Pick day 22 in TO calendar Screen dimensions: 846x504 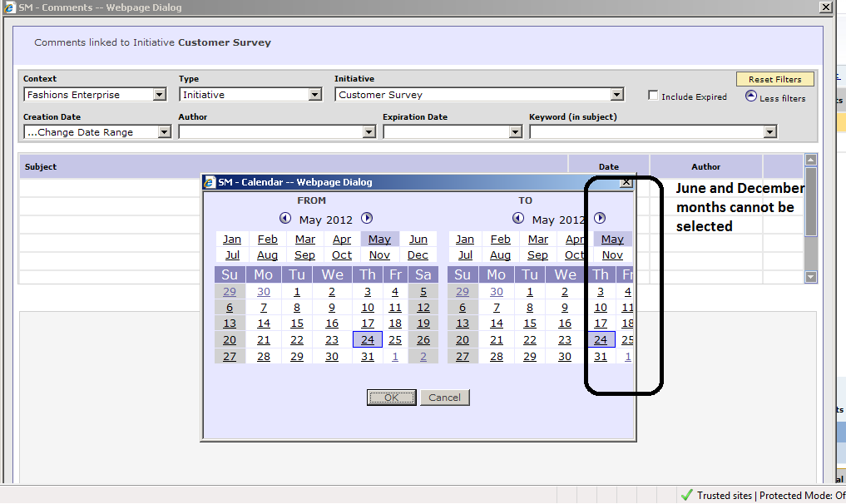tap(531, 340)
